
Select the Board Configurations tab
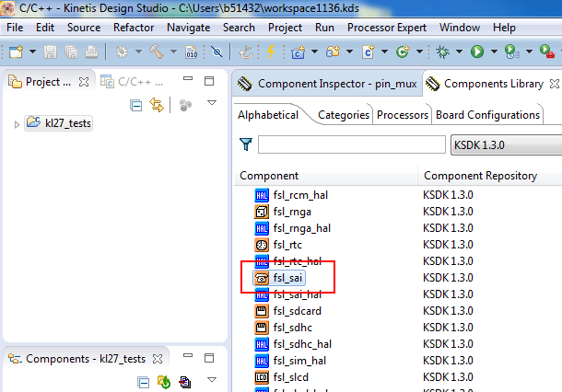point(487,115)
